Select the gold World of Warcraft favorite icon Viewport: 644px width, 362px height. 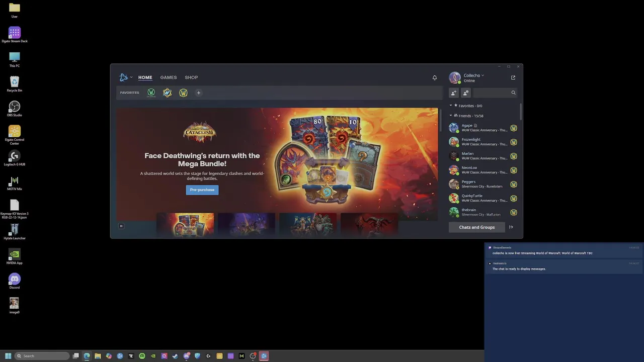(183, 93)
